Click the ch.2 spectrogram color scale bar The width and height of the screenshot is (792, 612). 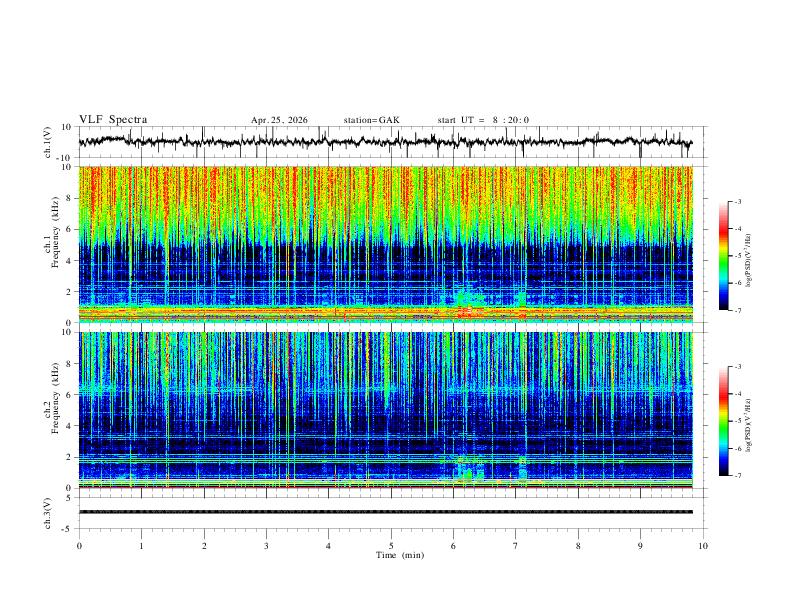pos(723,421)
